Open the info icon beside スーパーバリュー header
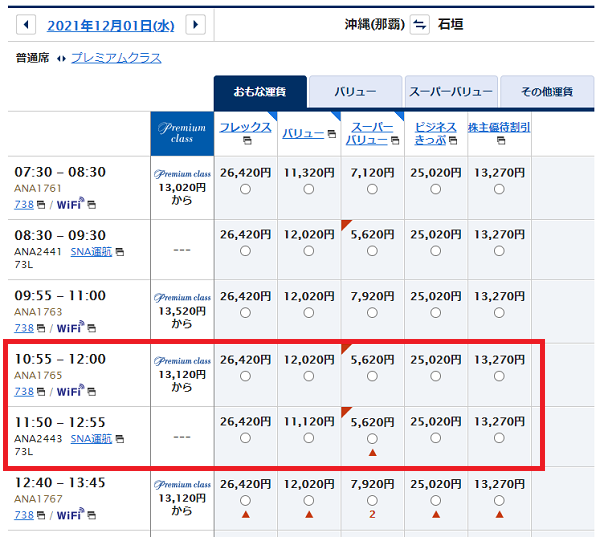The image size is (600, 537). (x=395, y=140)
